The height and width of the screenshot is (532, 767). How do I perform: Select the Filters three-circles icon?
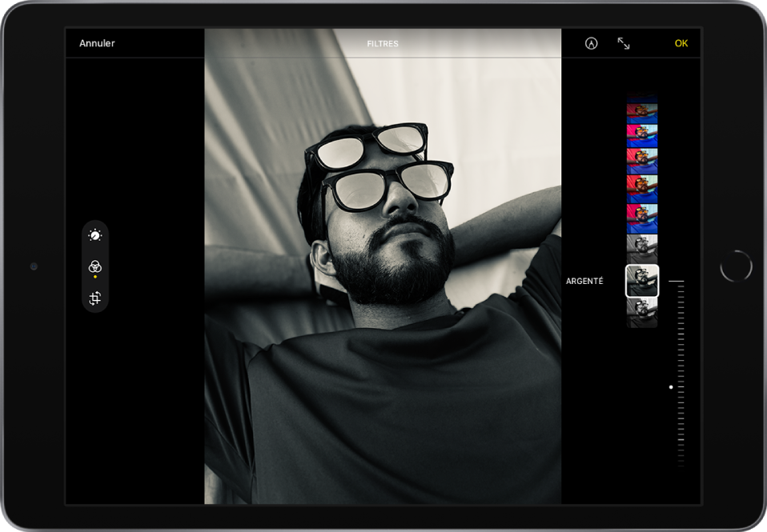(x=95, y=266)
